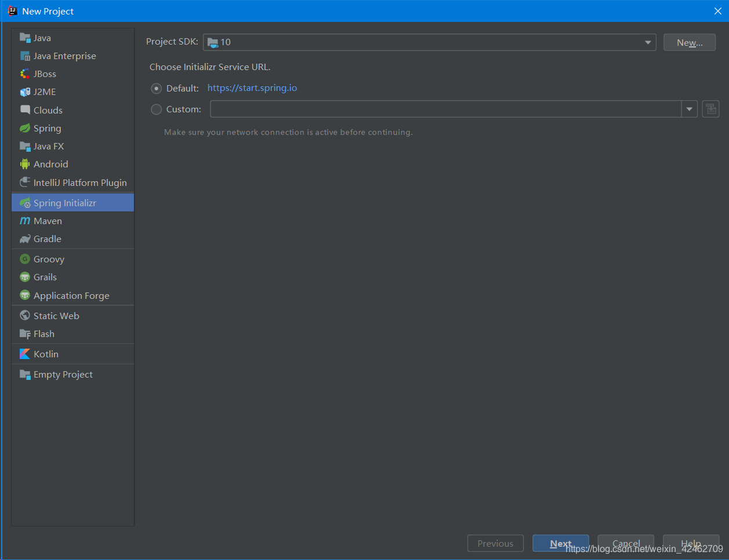The width and height of the screenshot is (729, 560).
Task: Click the 'Android' label text
Action: (51, 164)
